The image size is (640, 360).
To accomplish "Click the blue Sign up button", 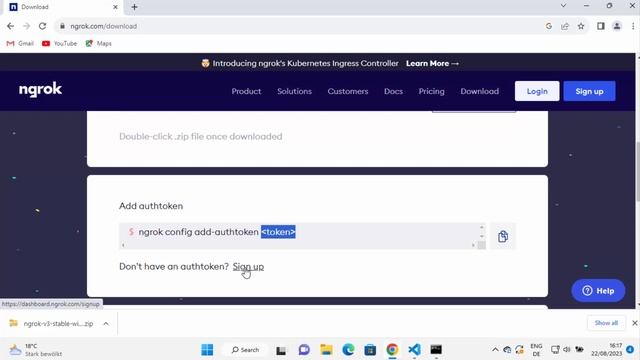I will 589,91.
